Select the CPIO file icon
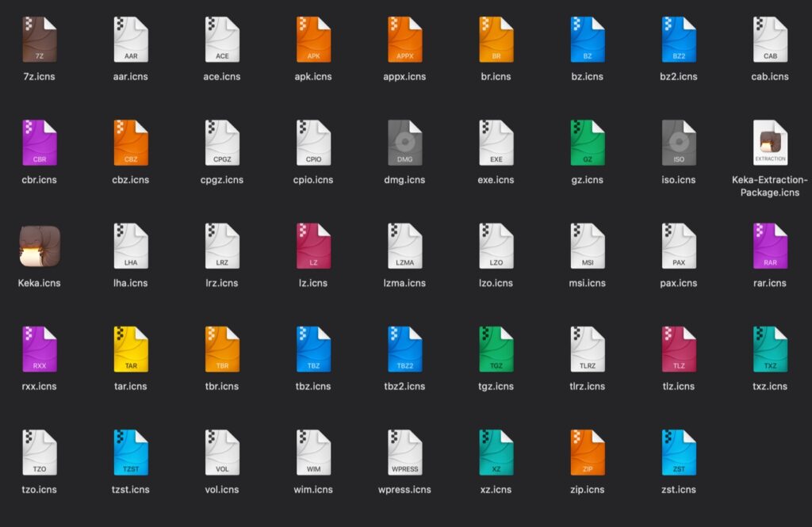 coord(313,143)
